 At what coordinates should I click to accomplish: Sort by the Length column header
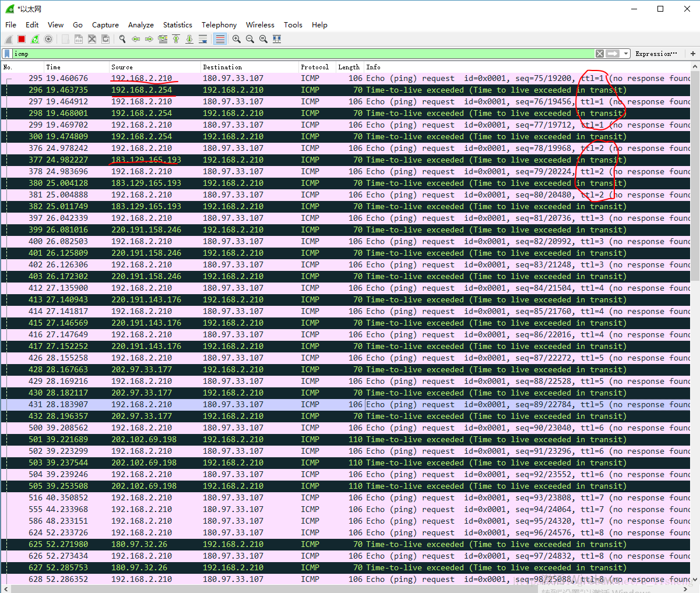tap(350, 67)
